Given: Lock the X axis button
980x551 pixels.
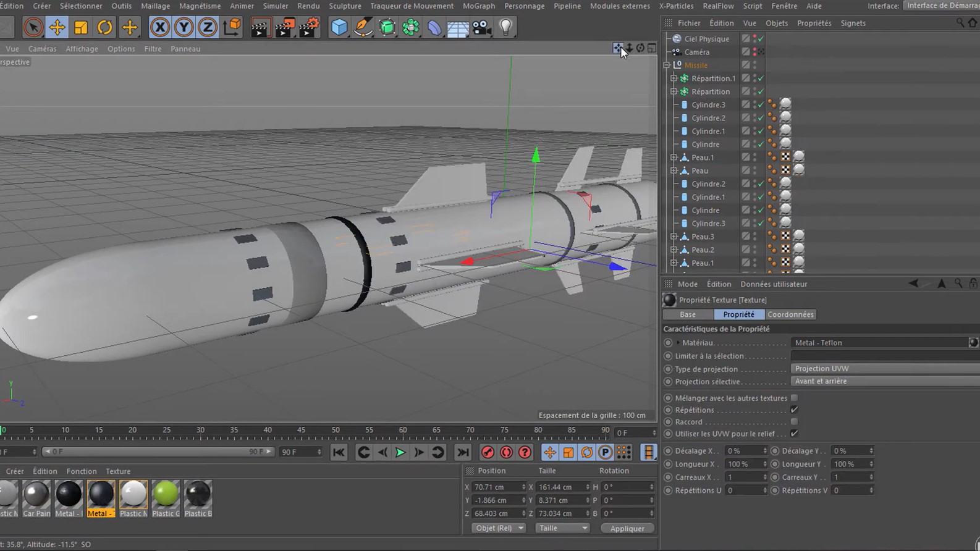Looking at the screenshot, I should 160,27.
